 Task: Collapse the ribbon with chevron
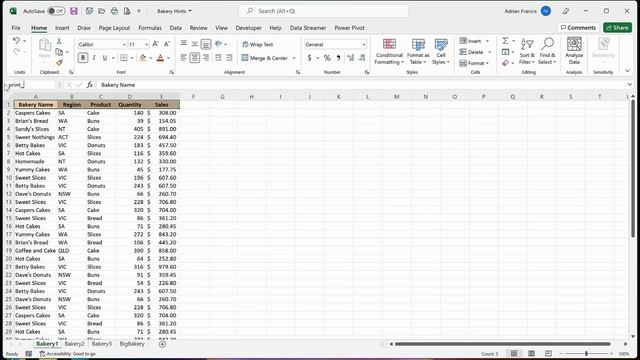pos(627,71)
